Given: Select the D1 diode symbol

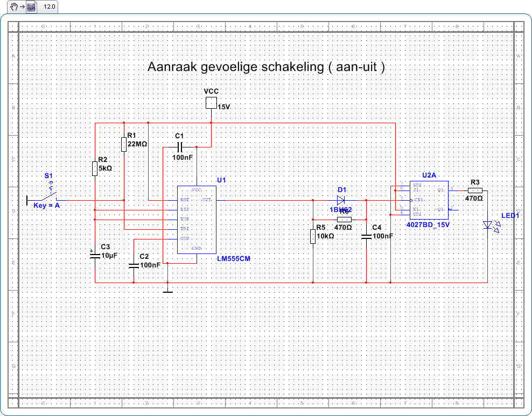Looking at the screenshot, I should (x=341, y=200).
